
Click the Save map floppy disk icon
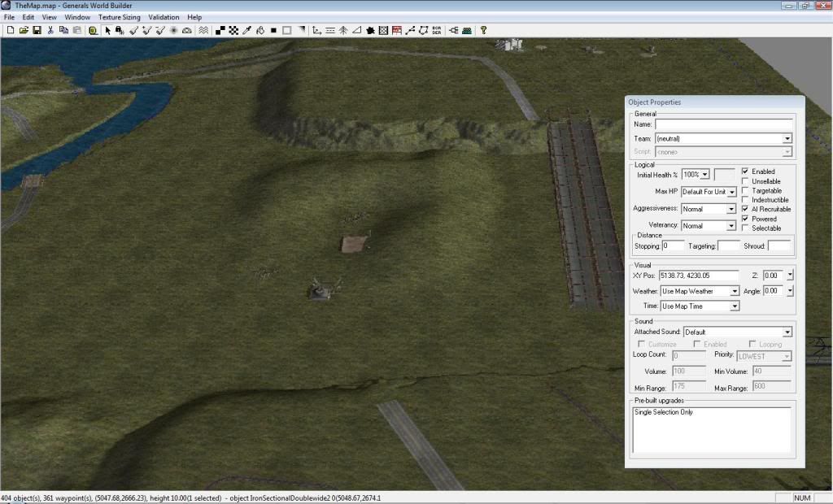pyautogui.click(x=37, y=30)
